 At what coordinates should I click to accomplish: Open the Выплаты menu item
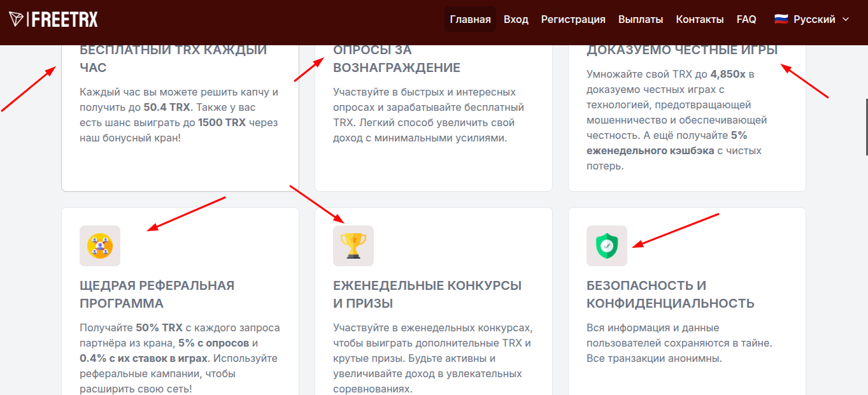click(x=641, y=19)
